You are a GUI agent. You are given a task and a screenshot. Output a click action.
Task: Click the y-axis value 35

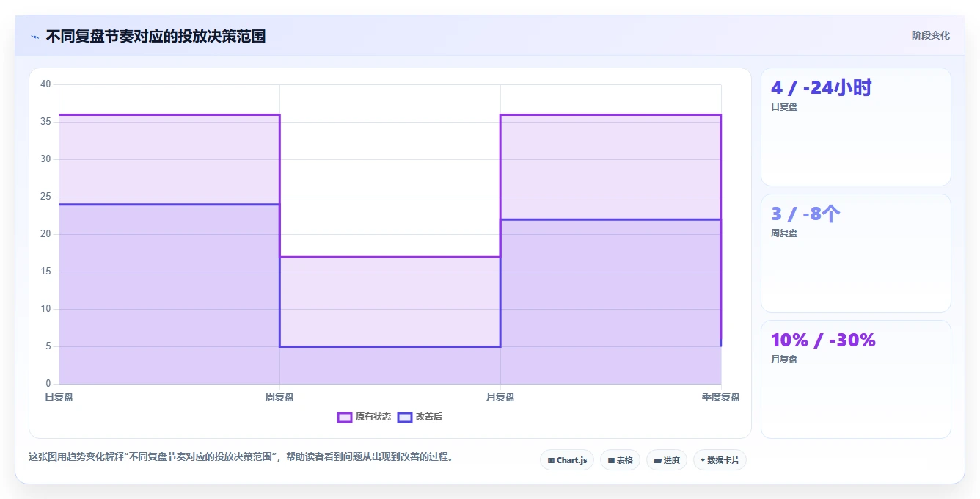click(46, 122)
